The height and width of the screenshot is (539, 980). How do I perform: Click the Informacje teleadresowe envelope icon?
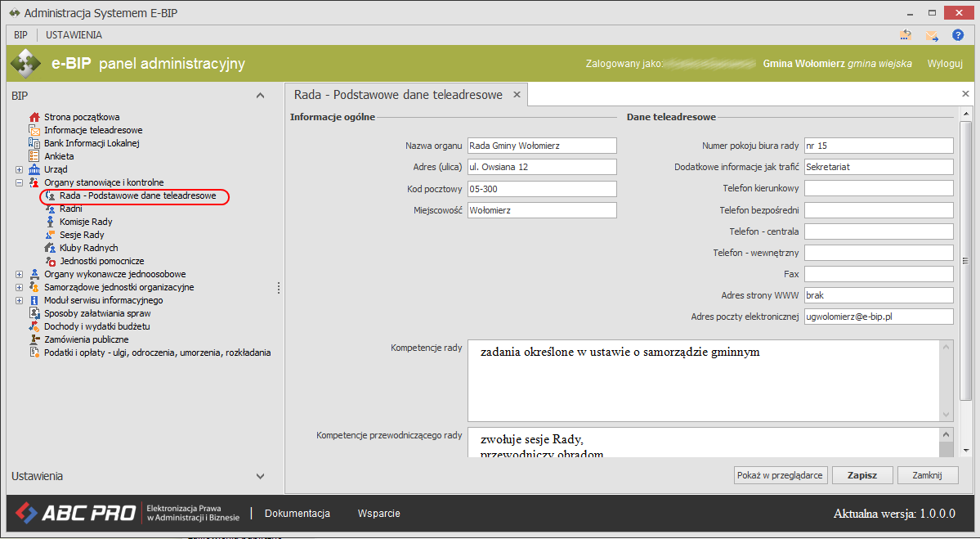pos(34,130)
